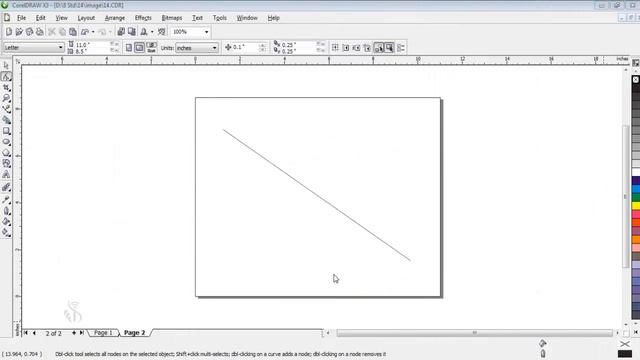Click the Copy icon
640x360 pixels.
tap(62, 32)
